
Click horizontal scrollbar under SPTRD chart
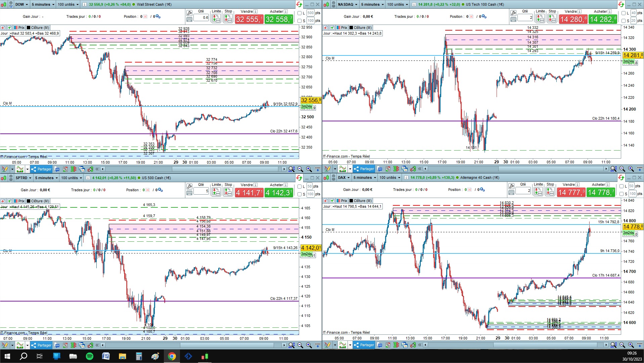193,345
